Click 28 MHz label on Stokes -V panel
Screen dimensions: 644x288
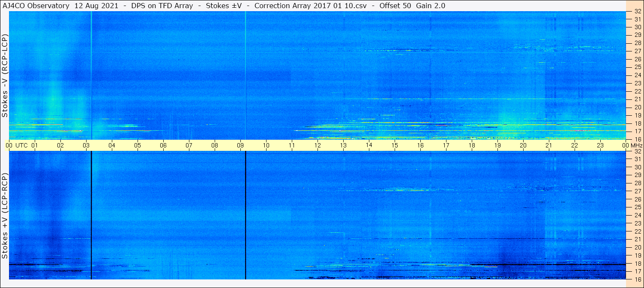pyautogui.click(x=638, y=43)
